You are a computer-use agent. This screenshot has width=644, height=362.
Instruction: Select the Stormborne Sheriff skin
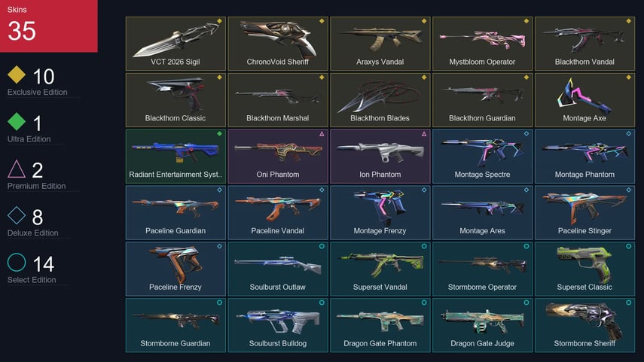(584, 324)
